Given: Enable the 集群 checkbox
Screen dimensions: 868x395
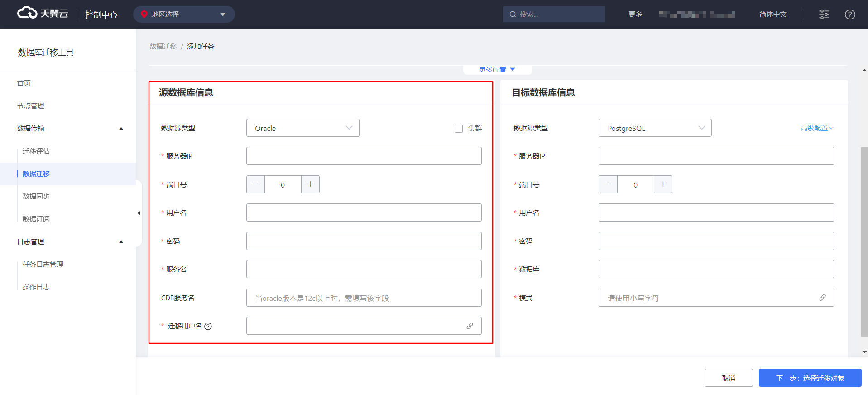Looking at the screenshot, I should point(459,129).
